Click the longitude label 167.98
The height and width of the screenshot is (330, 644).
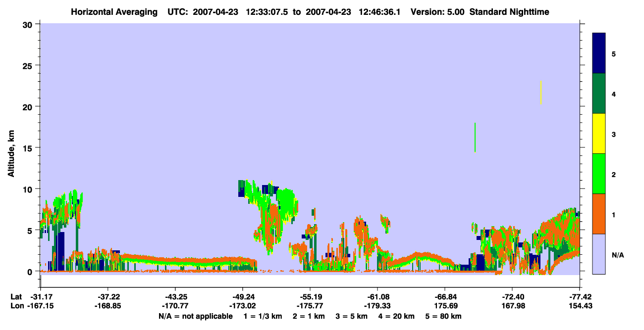pyautogui.click(x=512, y=306)
